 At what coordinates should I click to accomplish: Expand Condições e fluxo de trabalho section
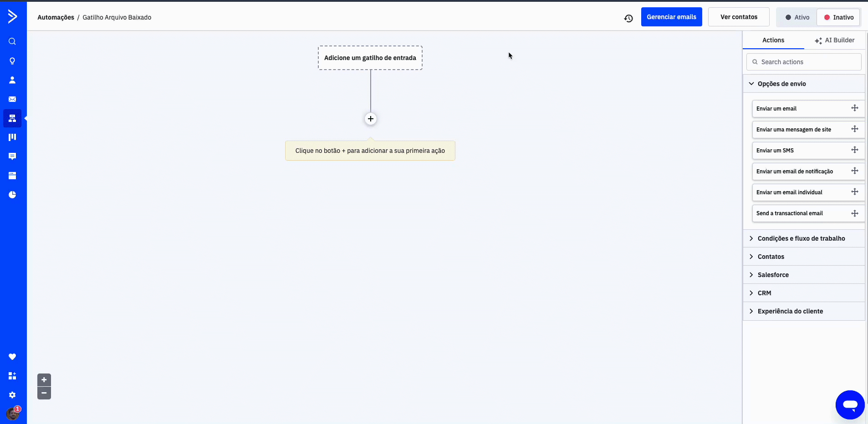coord(801,238)
